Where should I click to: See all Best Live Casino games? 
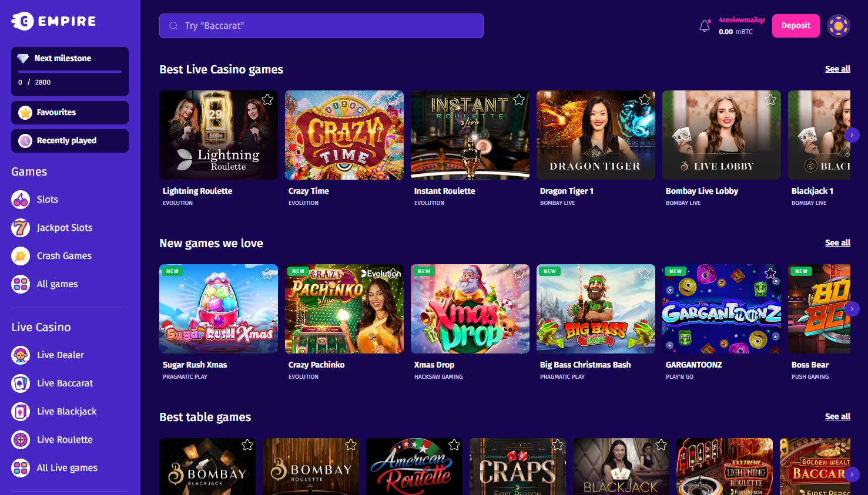point(837,69)
